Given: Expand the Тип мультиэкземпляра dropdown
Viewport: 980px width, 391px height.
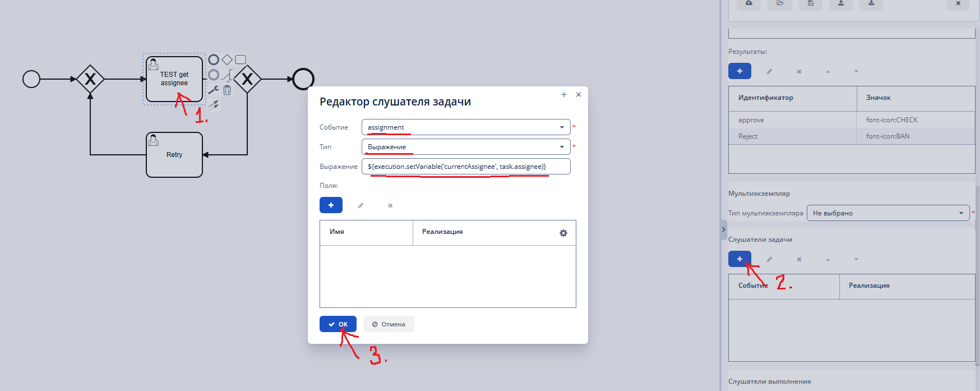Looking at the screenshot, I should click(887, 213).
